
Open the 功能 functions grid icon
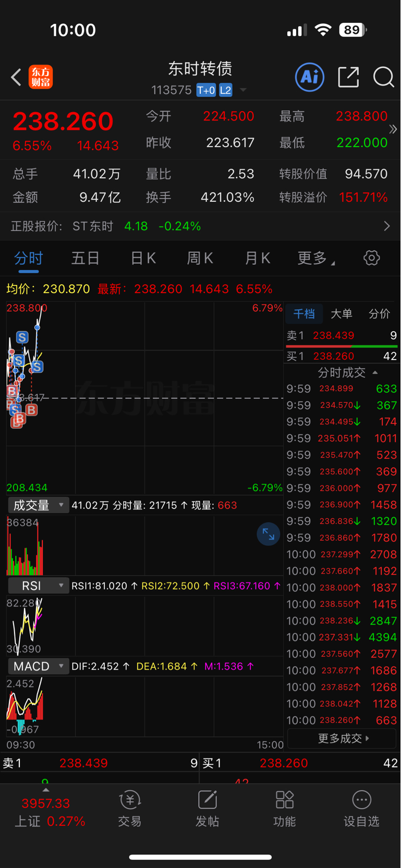[x=284, y=809]
